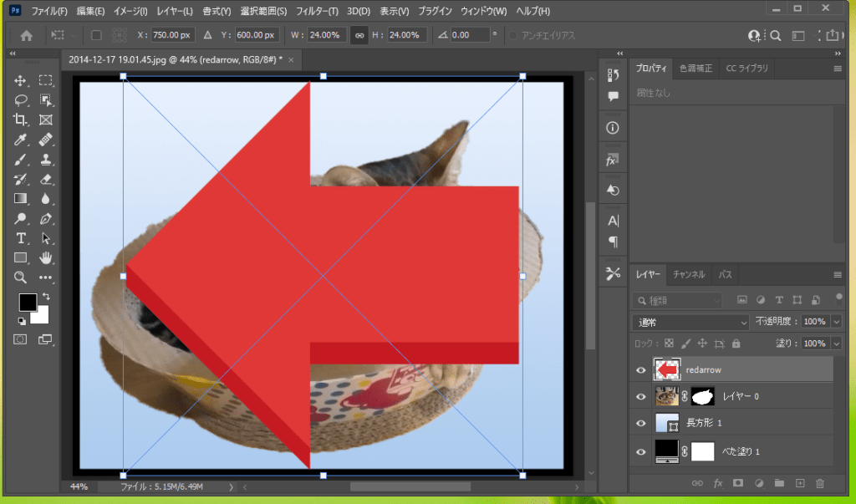This screenshot has width=856, height=504.
Task: Hide the redarrow layer
Action: pos(641,369)
